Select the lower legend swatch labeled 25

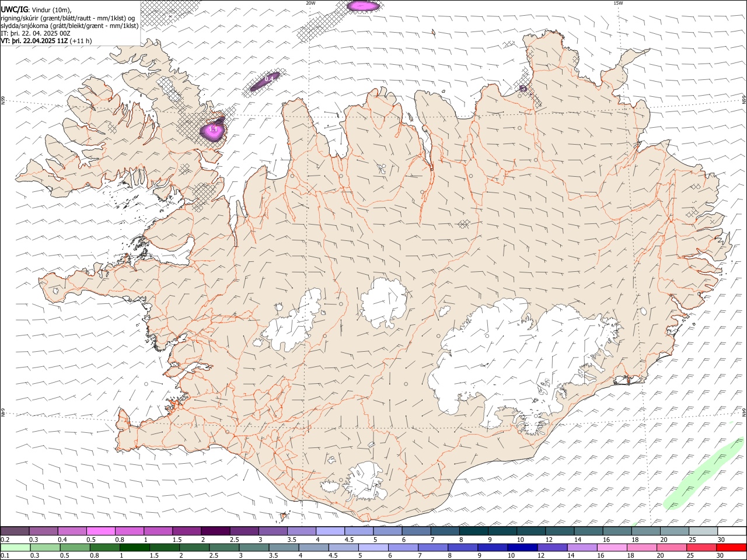pos(701,548)
